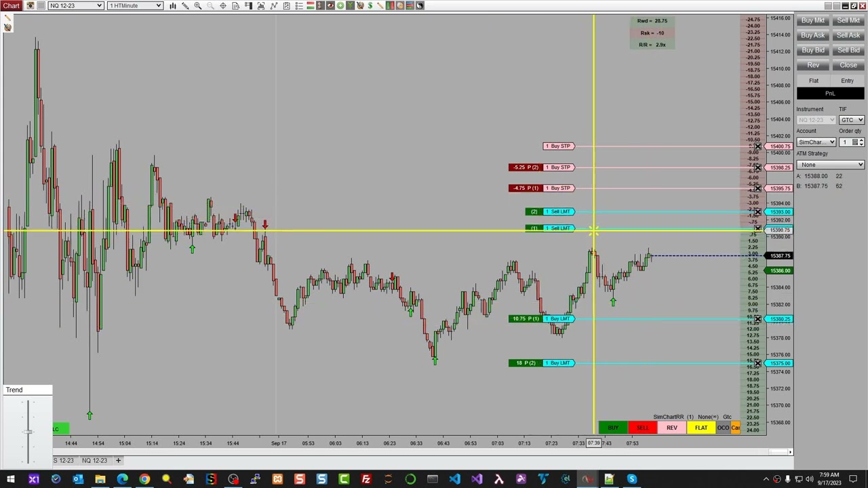Open the Account SimChar dropdown
This screenshot has height=488, width=868.
tap(816, 142)
